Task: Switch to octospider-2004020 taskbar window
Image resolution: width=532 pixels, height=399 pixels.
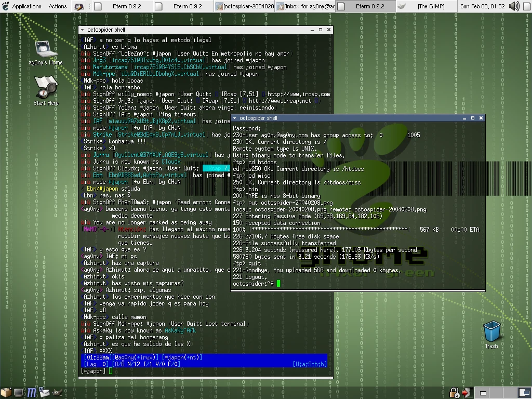Action: [x=244, y=6]
